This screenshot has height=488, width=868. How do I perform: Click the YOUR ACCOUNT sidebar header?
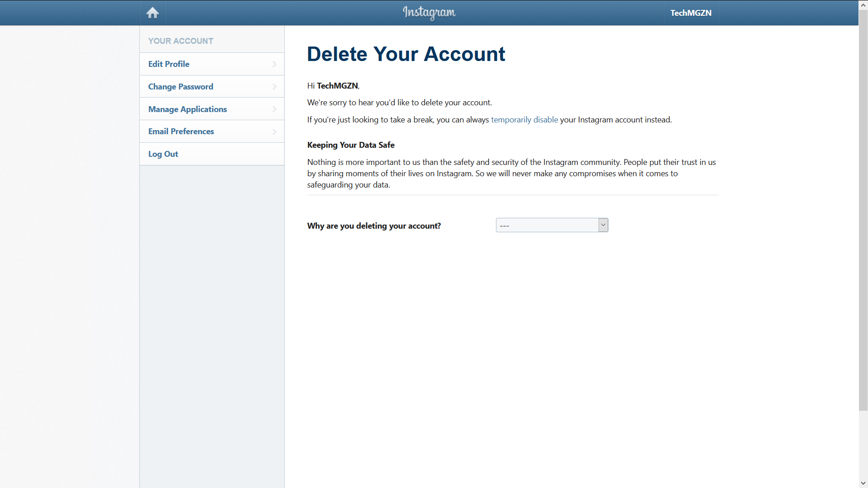181,41
